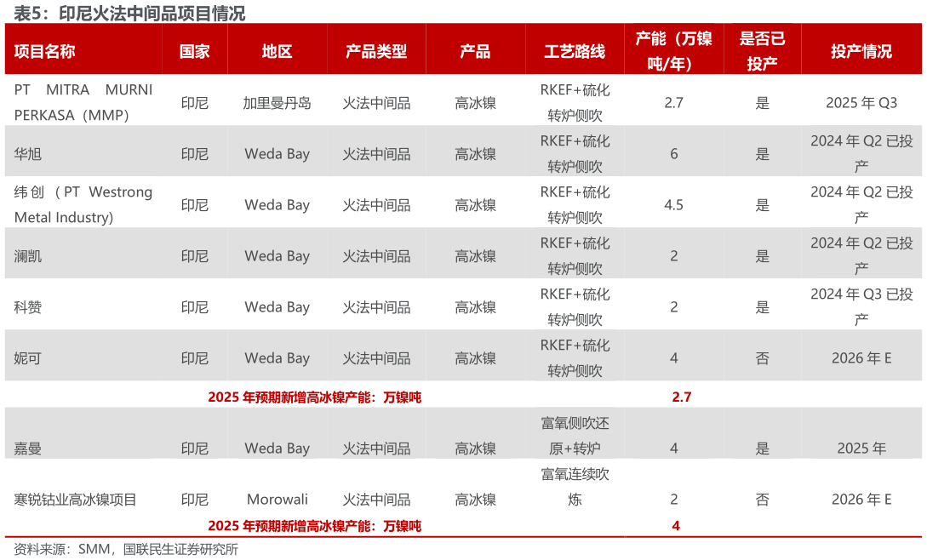Viewport: 927px width, 560px height.
Task: Select the 澜凯 project name
Action: pos(28,256)
